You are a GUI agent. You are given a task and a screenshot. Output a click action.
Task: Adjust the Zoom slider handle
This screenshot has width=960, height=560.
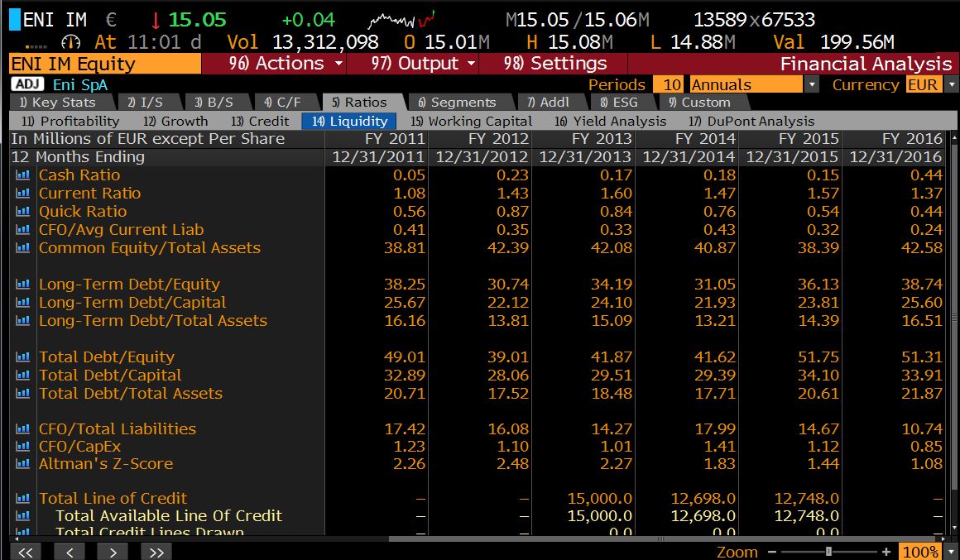pos(828,552)
